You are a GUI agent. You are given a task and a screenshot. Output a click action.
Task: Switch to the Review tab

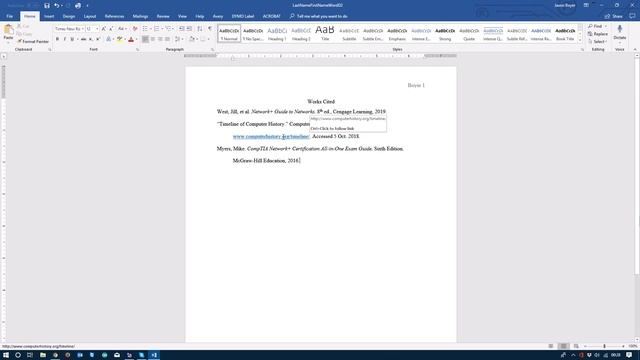click(163, 16)
